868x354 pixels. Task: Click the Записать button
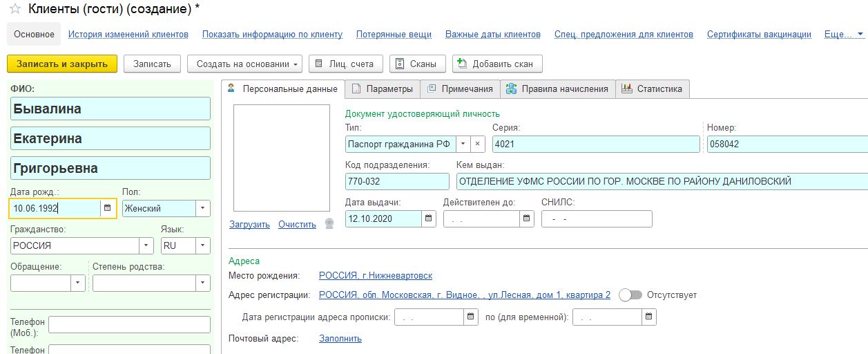tap(152, 64)
